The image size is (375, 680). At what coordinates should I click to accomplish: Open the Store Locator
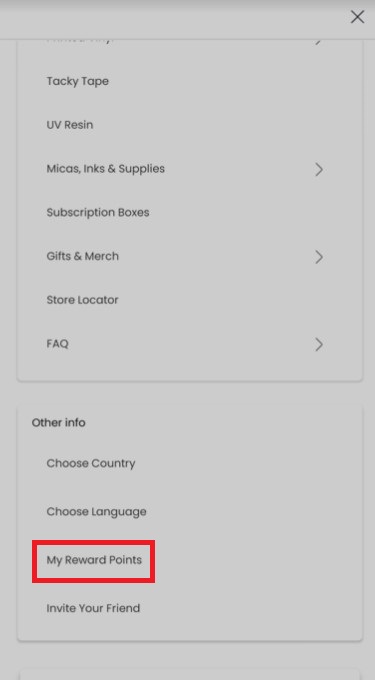pos(82,300)
